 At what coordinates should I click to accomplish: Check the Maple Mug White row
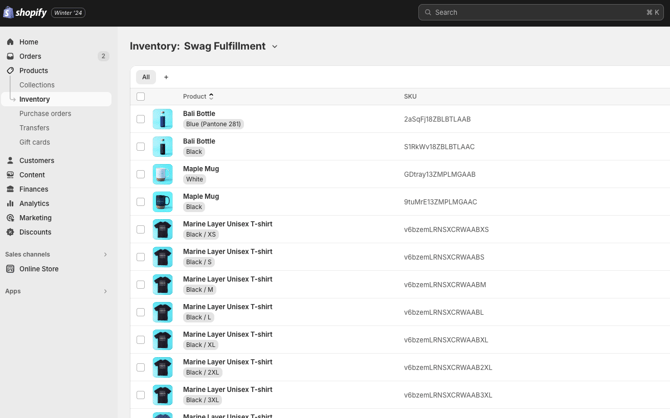(141, 174)
